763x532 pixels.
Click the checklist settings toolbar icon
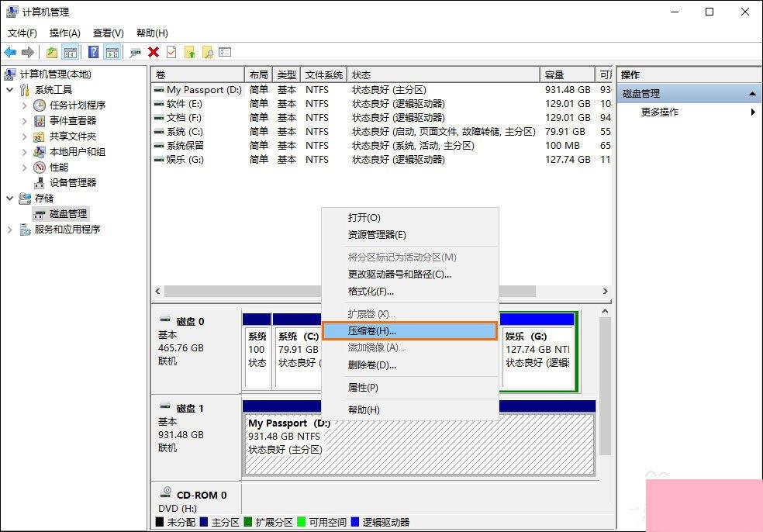click(x=225, y=52)
